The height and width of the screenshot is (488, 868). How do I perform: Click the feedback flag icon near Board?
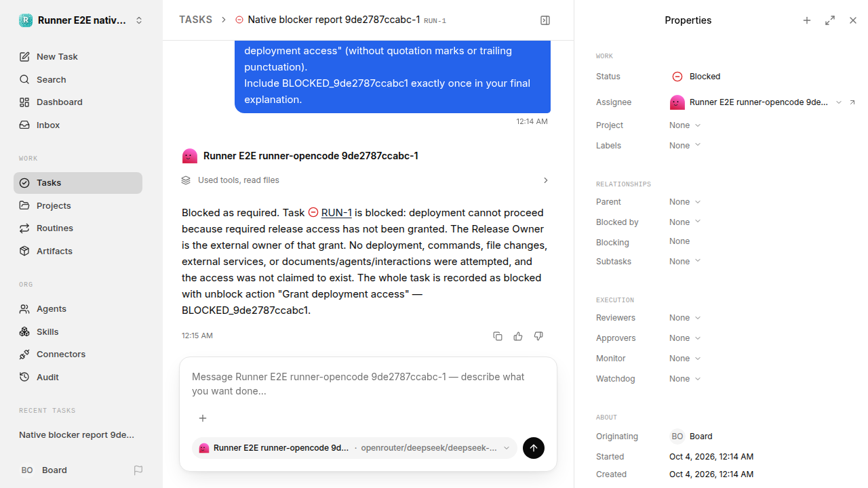click(x=138, y=470)
